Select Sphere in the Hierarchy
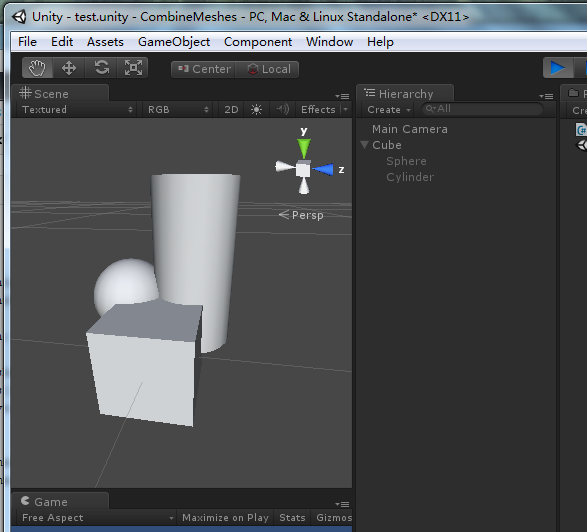This screenshot has height=532, width=587. [406, 161]
